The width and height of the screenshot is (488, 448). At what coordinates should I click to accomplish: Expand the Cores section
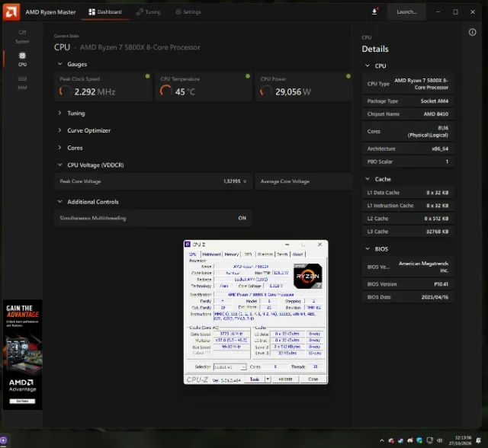pos(59,148)
